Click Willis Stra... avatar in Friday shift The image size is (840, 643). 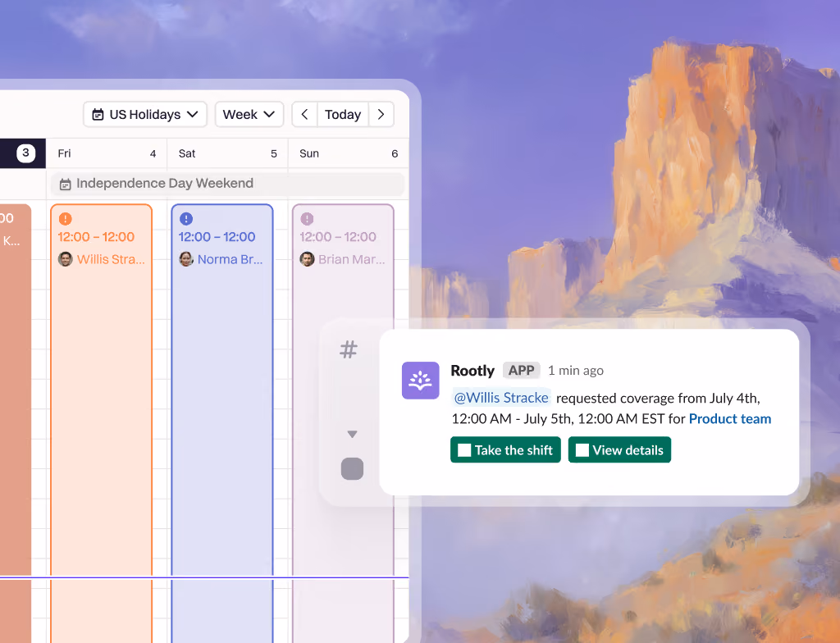click(x=66, y=259)
